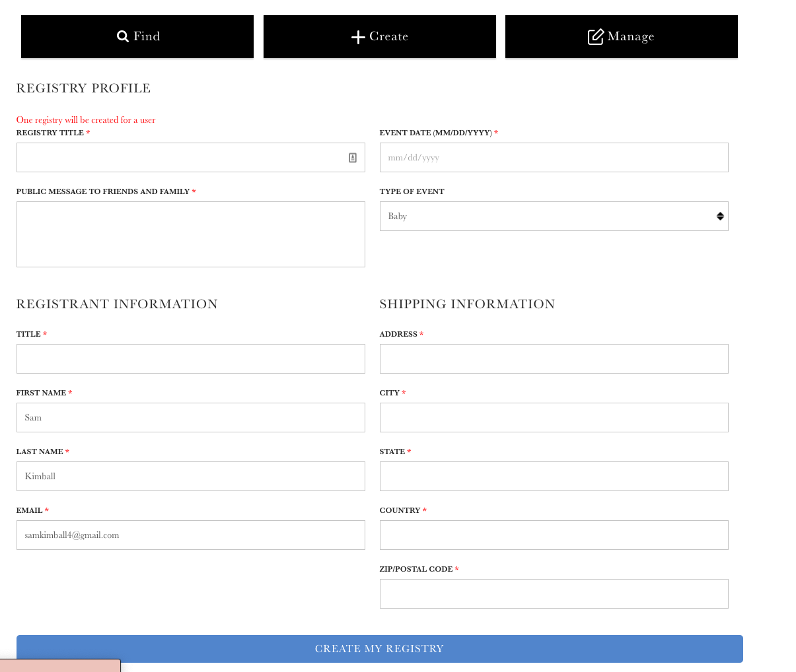Click the Registrant Information heading

pyautogui.click(x=117, y=304)
